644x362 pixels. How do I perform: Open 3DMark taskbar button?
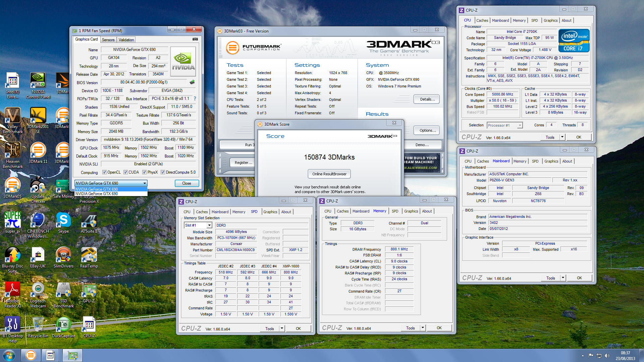[x=31, y=355]
